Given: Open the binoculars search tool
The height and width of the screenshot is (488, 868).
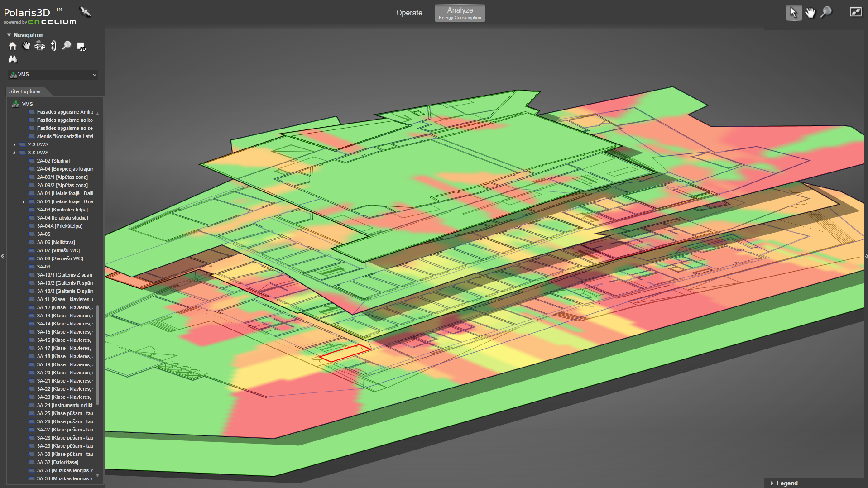Looking at the screenshot, I should 13,59.
